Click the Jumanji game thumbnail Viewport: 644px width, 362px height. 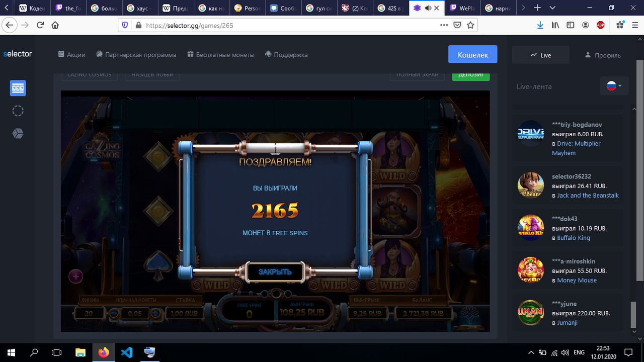pos(531,313)
